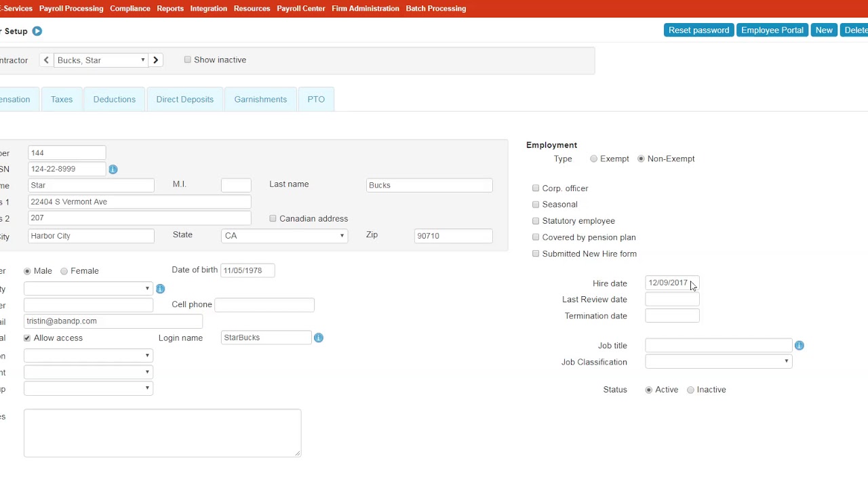Screen dimensions: 868x488
Task: Click the Job title input field
Action: (x=718, y=346)
